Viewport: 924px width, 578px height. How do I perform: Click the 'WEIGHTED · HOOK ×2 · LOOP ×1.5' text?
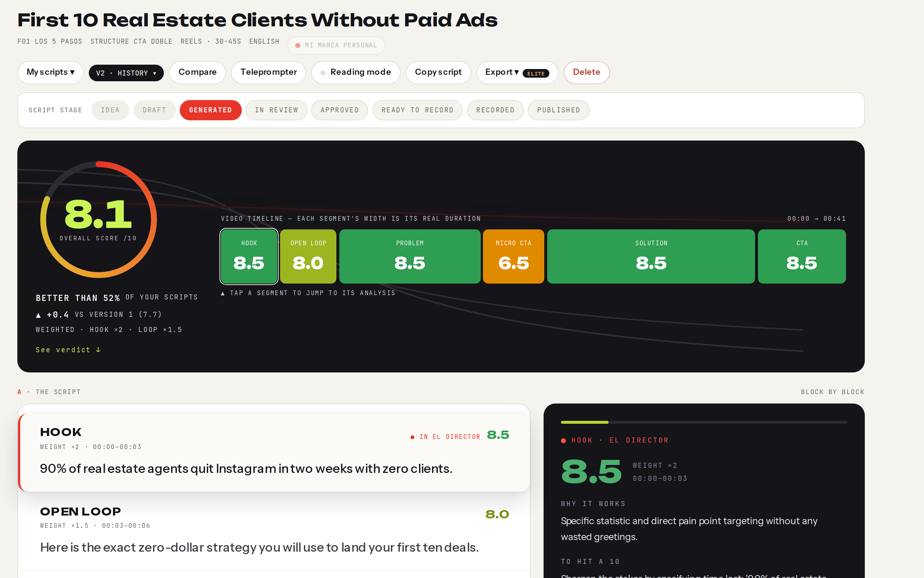[109, 329]
